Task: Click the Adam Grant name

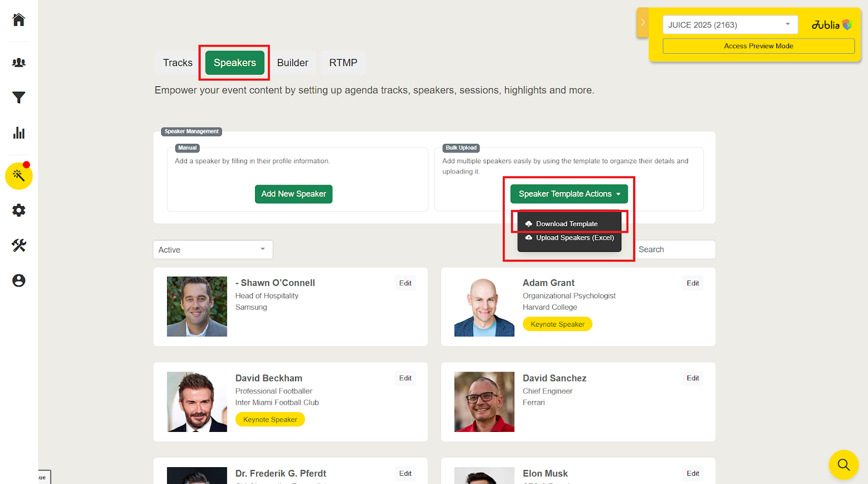Action: point(548,283)
